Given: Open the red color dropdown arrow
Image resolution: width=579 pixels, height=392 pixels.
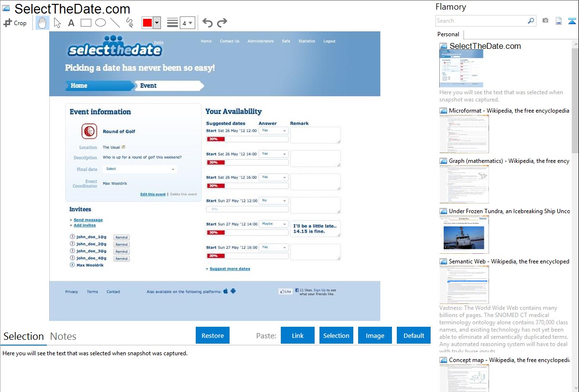Looking at the screenshot, I should [x=157, y=23].
